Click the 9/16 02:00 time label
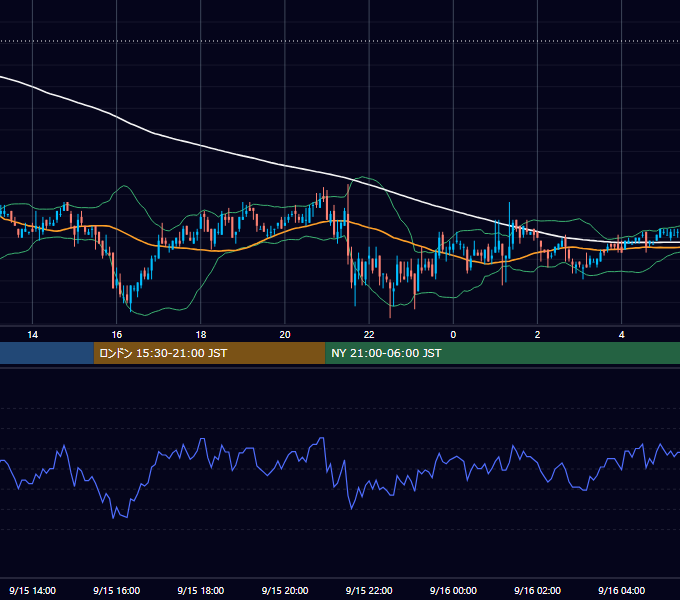 [537, 590]
